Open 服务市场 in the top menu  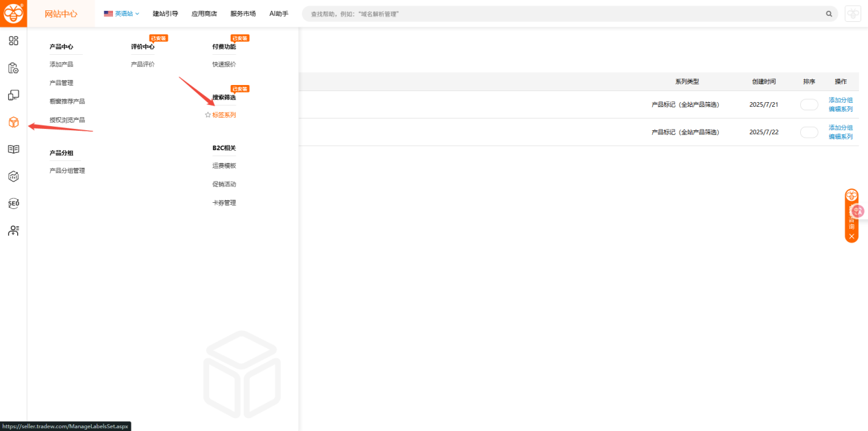(x=243, y=14)
